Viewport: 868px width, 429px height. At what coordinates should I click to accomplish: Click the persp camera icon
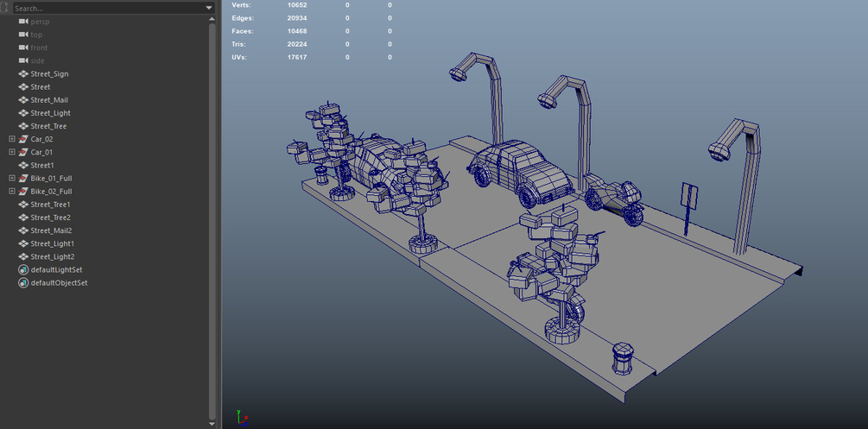click(x=23, y=22)
